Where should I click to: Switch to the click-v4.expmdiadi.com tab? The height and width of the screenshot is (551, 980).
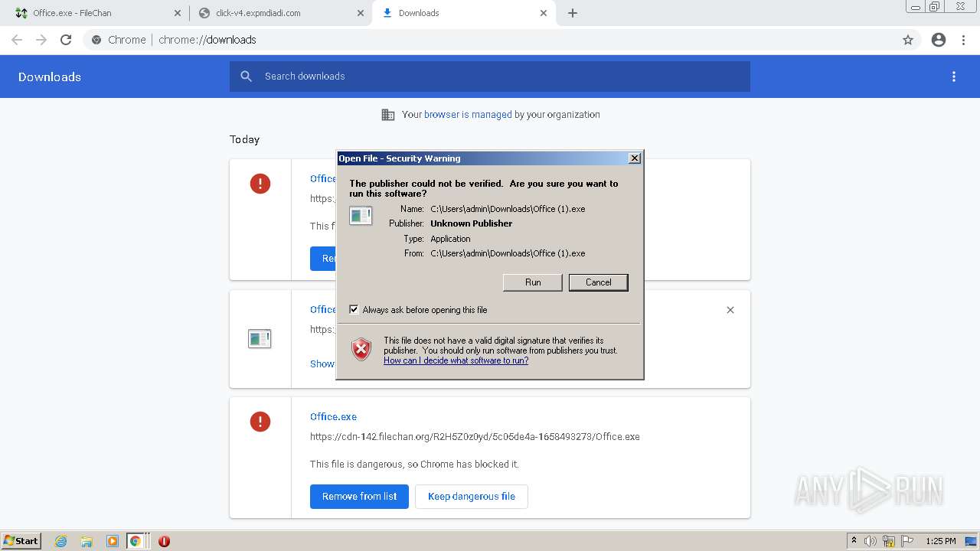tap(281, 13)
